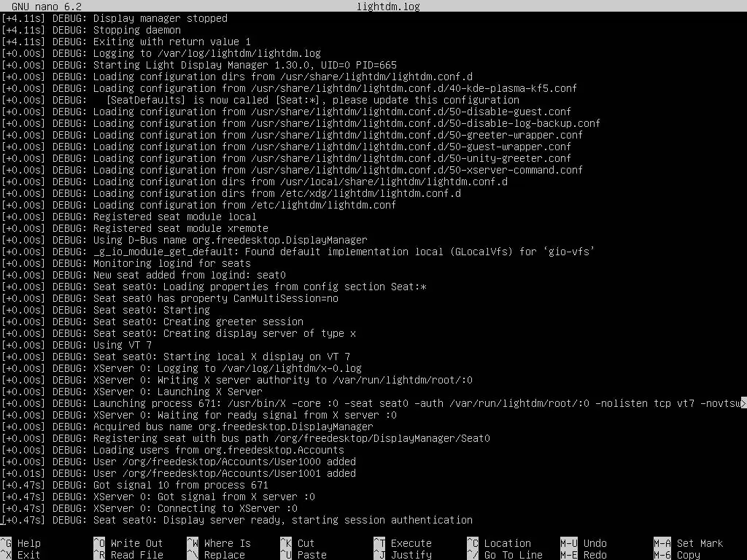The width and height of the screenshot is (747, 560).
Task: Click the 50-xserver-command.conf path
Action: pyautogui.click(x=417, y=170)
